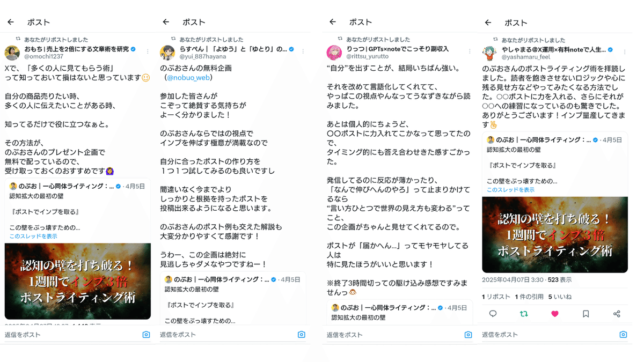
Task: Unlike the post with the pink heart icon
Action: click(555, 314)
